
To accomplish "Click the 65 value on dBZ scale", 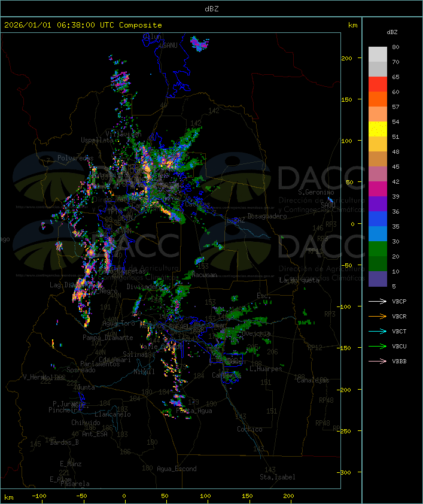I will [x=395, y=77].
